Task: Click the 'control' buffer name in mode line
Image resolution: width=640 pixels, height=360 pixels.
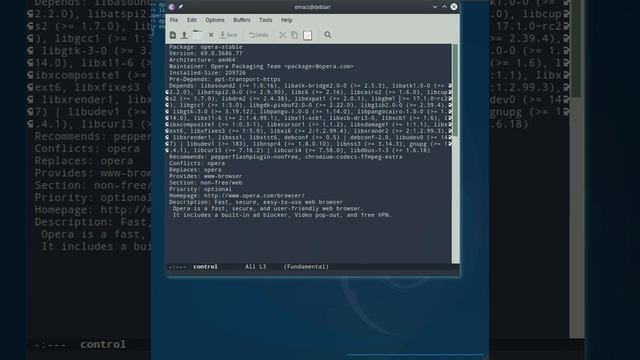Action: pos(205,267)
